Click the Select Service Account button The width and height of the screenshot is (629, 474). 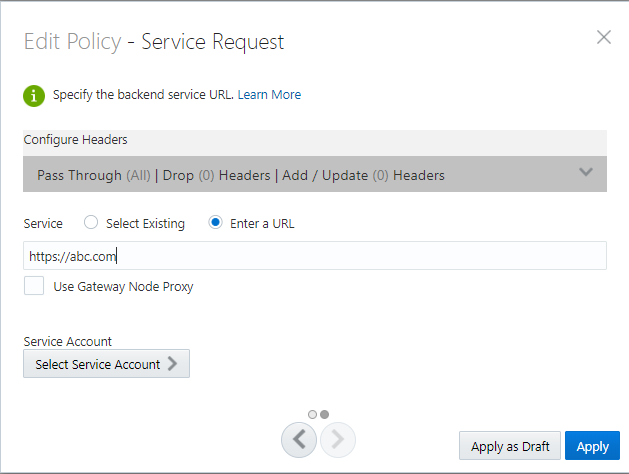98,364
